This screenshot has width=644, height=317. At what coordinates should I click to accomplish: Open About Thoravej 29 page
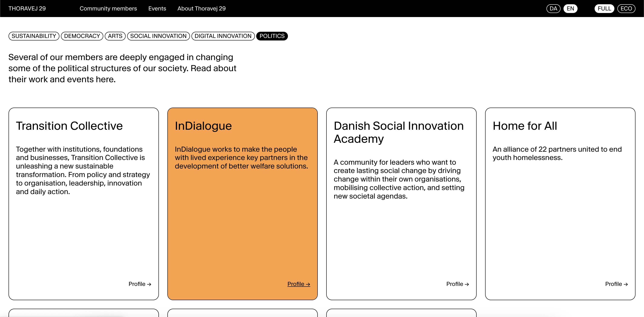(201, 9)
